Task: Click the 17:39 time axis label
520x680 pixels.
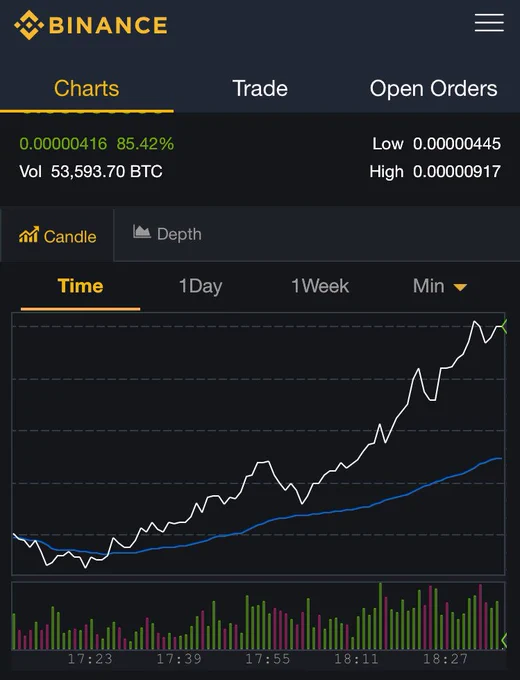Action: coord(179,659)
